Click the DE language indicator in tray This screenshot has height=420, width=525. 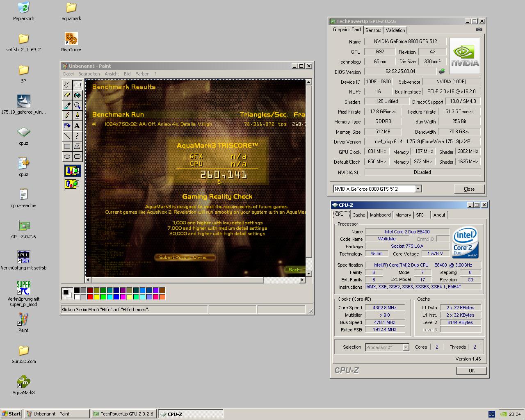[491, 414]
